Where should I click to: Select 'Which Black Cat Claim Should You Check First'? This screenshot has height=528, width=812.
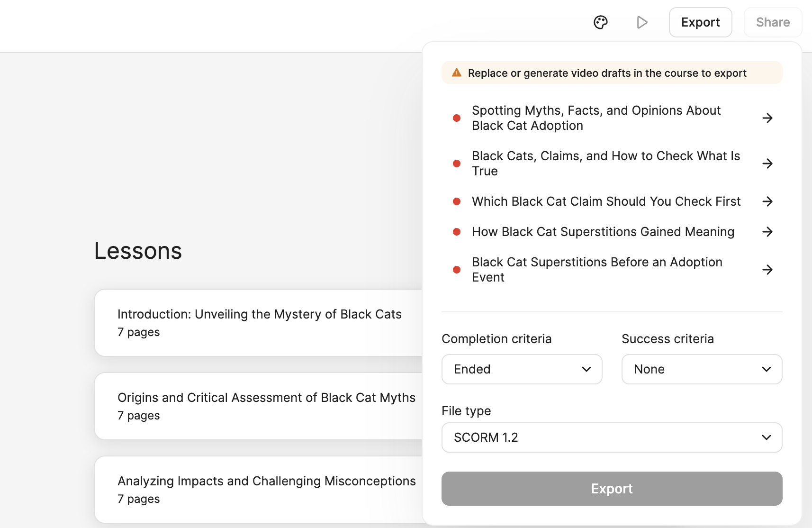pos(606,201)
